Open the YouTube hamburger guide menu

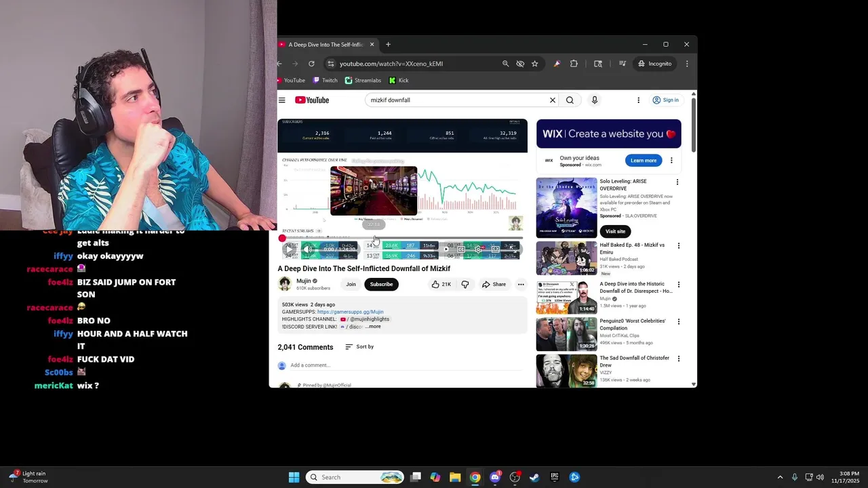pyautogui.click(x=282, y=100)
